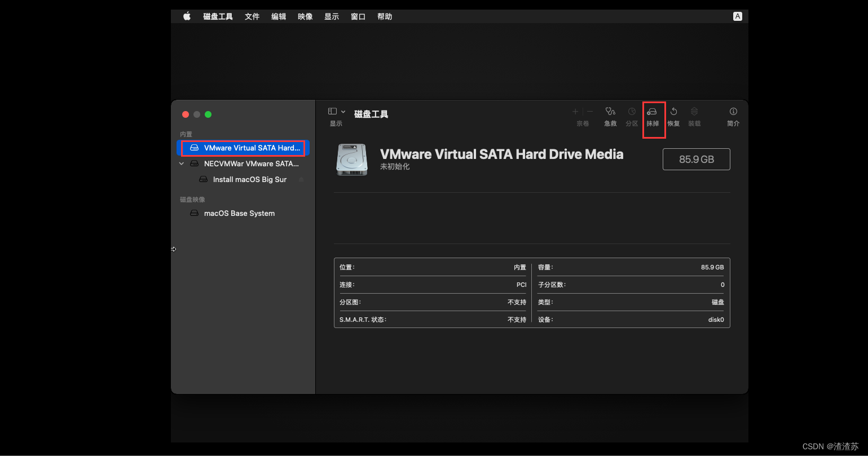
Task: Click the '连接:' label in the info table
Action: pos(347,285)
